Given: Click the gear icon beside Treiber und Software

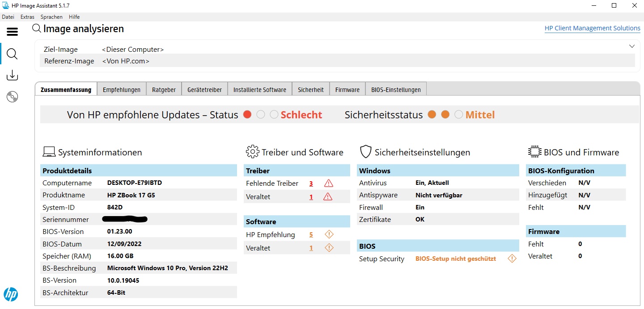Looking at the screenshot, I should click(252, 152).
